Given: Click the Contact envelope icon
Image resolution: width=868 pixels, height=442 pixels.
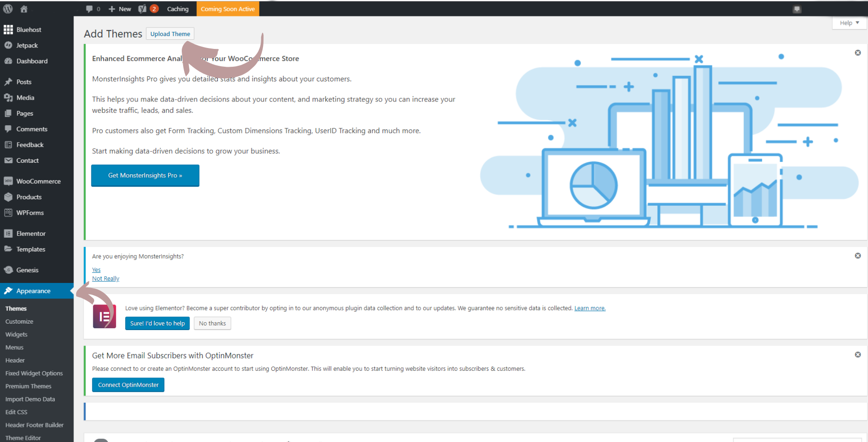Looking at the screenshot, I should 8,160.
